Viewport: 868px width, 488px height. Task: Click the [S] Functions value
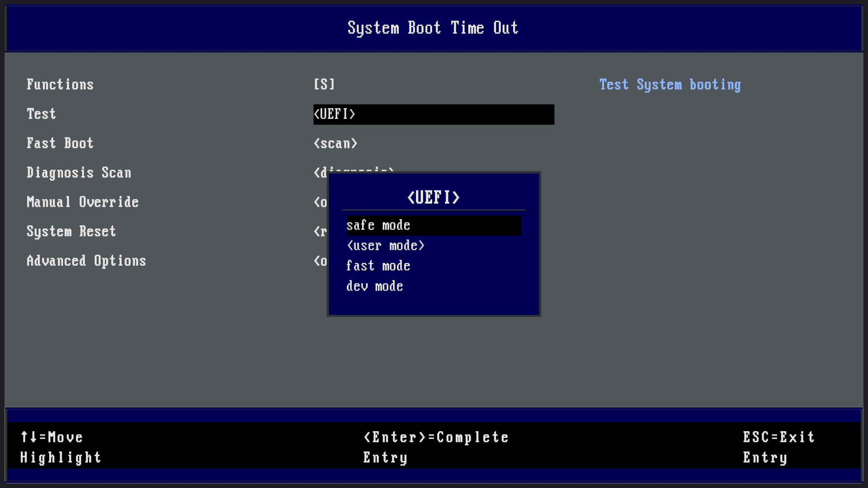coord(324,84)
